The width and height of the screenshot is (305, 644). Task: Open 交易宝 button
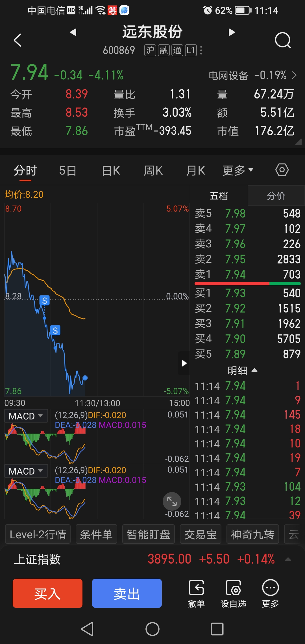point(201,534)
